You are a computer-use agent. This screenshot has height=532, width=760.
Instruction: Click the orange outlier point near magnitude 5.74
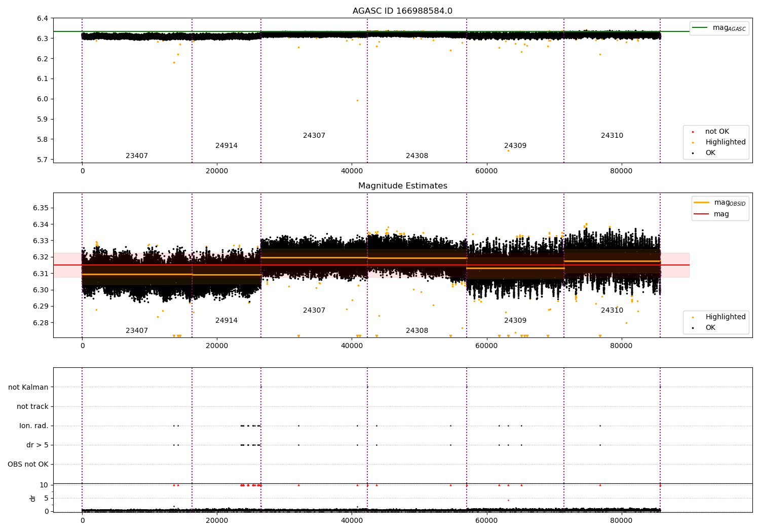[508, 150]
